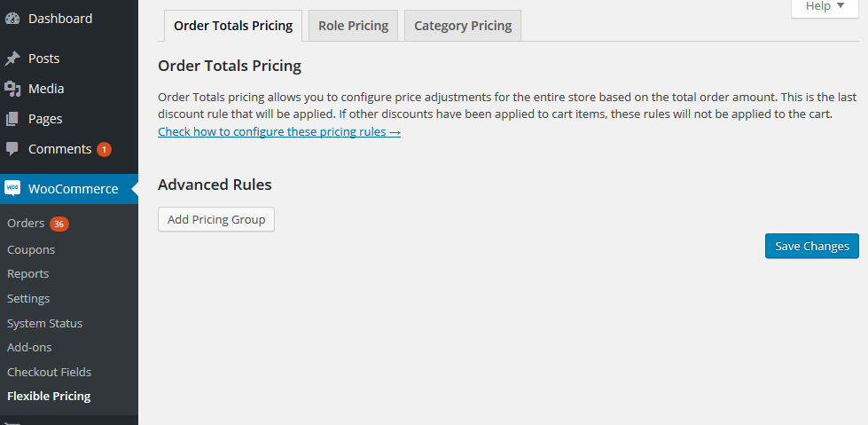Click the Dashboard gauge icon
This screenshot has height=425, width=868.
click(12, 19)
